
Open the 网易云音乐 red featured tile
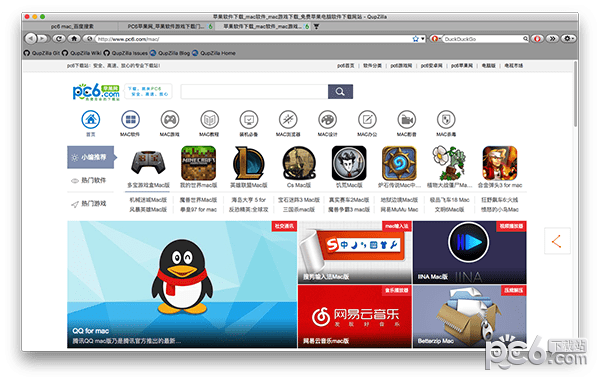(x=355, y=317)
